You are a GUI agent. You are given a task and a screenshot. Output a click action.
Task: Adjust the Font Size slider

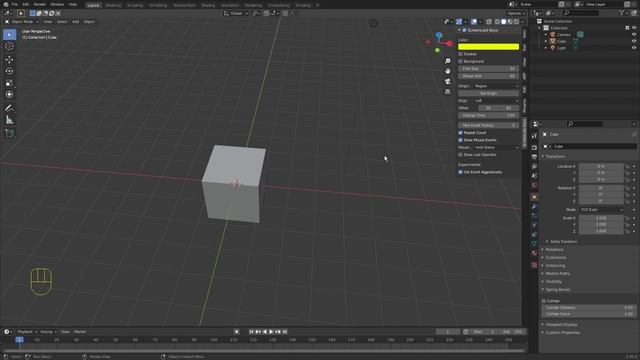[489, 69]
